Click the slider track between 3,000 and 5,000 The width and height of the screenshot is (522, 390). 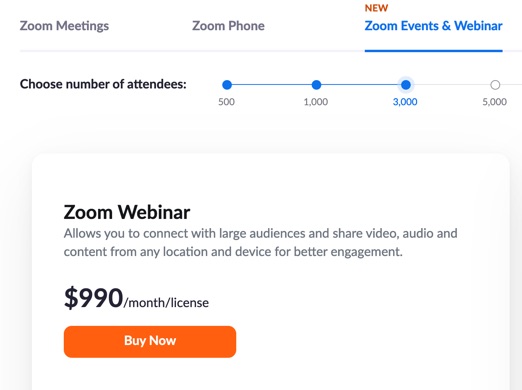pos(451,85)
